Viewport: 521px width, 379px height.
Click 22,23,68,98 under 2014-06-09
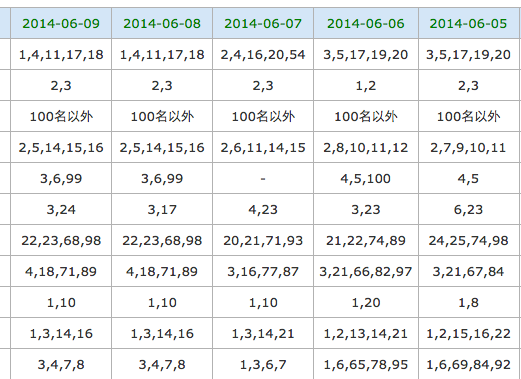click(61, 240)
